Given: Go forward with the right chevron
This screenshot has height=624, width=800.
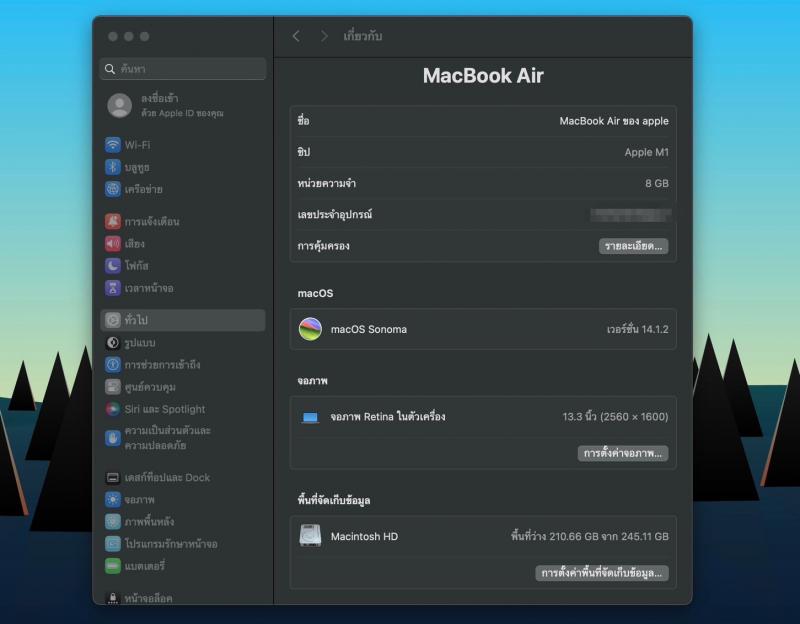Looking at the screenshot, I should pos(324,36).
